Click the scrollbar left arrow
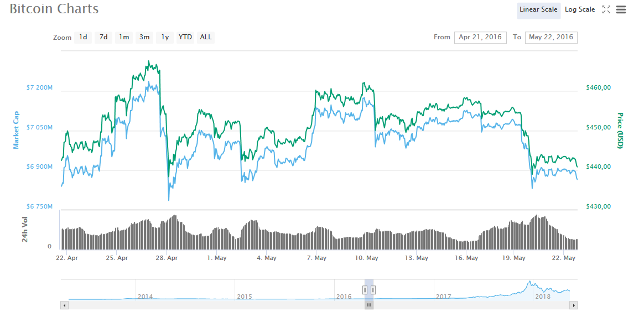 tap(65, 305)
